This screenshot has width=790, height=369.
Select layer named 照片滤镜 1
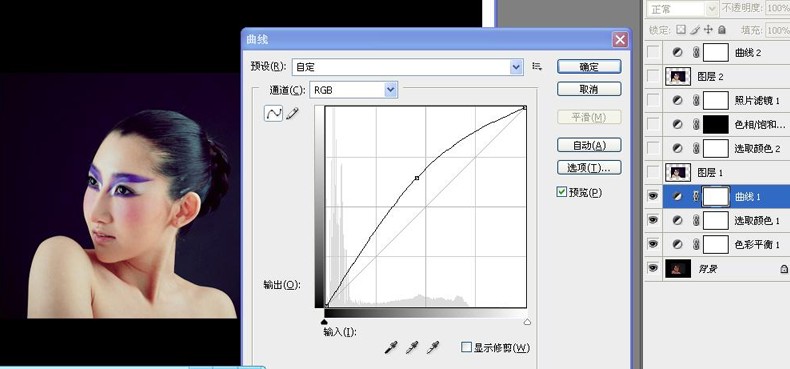click(757, 101)
